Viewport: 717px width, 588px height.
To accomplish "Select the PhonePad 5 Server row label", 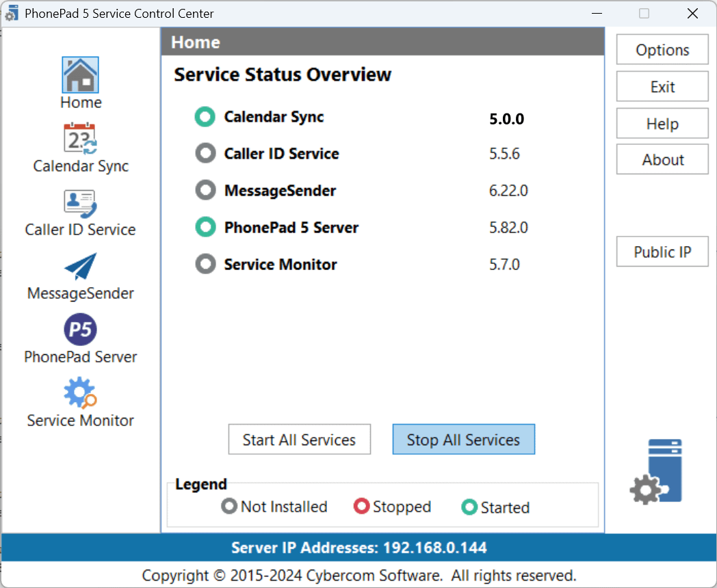I will point(291,227).
